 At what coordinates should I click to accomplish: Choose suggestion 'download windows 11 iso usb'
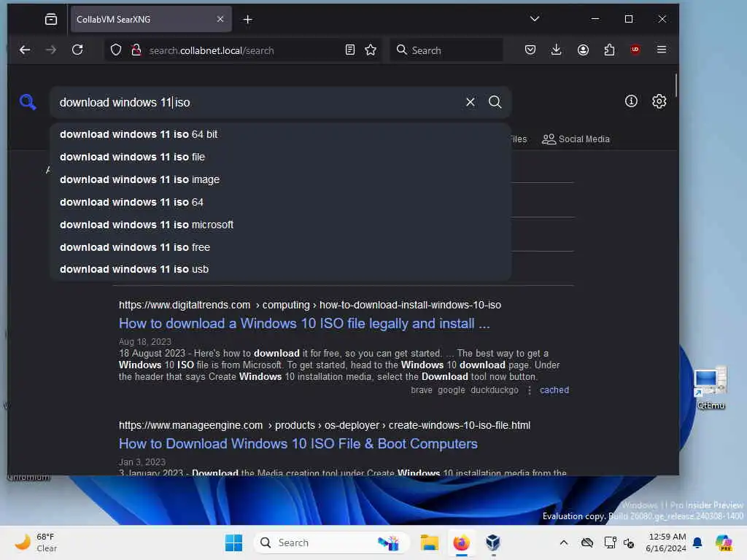point(281,270)
